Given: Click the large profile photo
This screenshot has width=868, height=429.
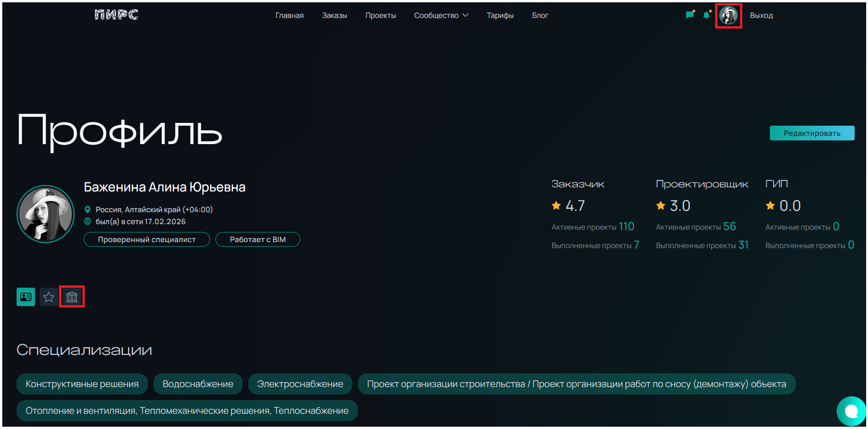Looking at the screenshot, I should (x=46, y=214).
